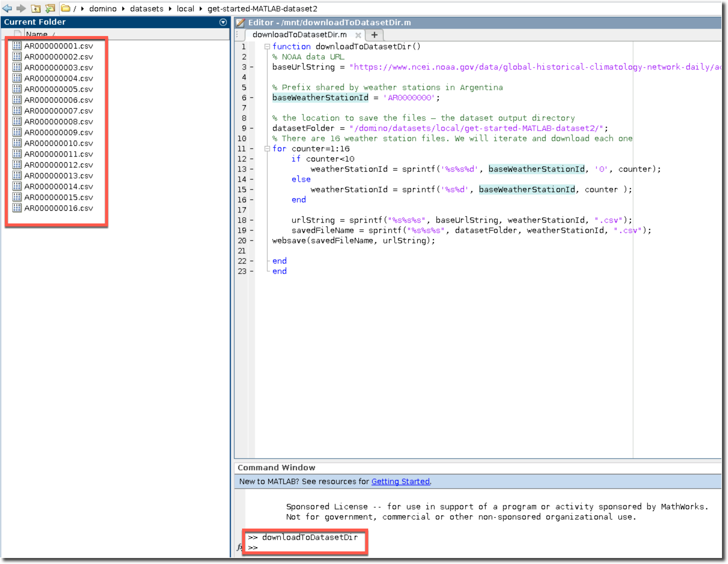Click the NOAA data URL comment

(308, 57)
